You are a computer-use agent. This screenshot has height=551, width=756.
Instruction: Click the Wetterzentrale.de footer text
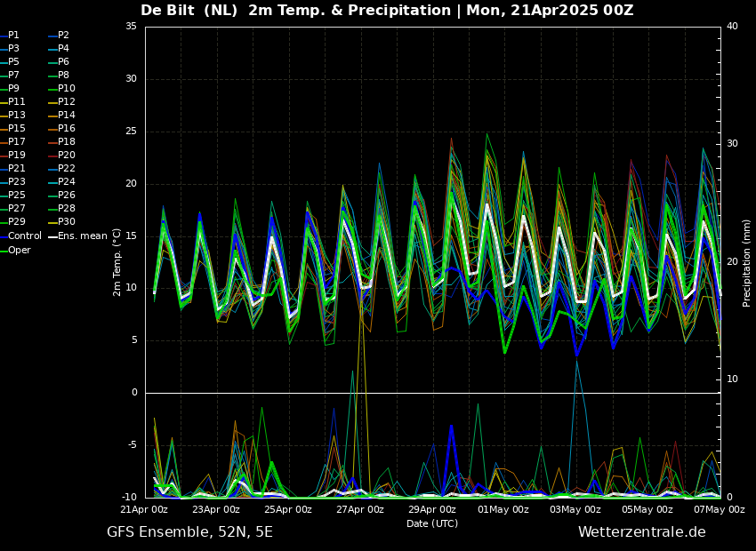point(641,532)
